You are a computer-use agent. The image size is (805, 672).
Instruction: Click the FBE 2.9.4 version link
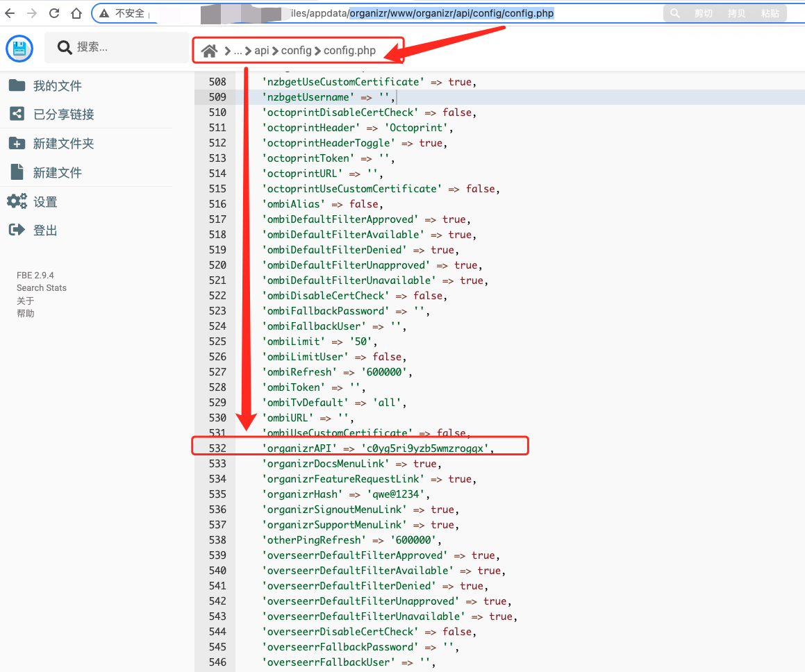click(x=35, y=276)
